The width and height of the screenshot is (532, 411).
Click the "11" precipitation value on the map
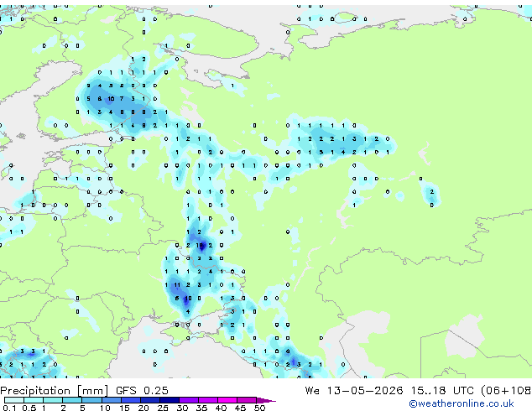tap(177, 285)
